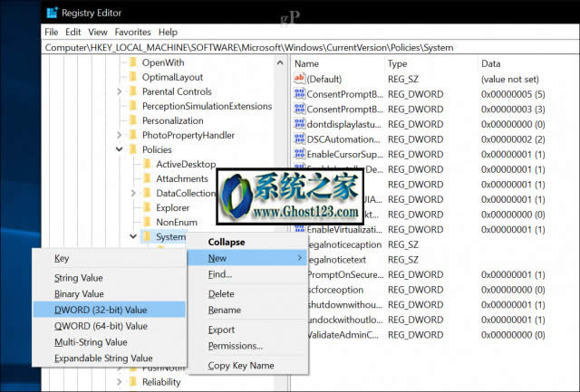The image size is (580, 392).
Task: Select the ConsentPromptB... value with data 5
Action: click(342, 94)
